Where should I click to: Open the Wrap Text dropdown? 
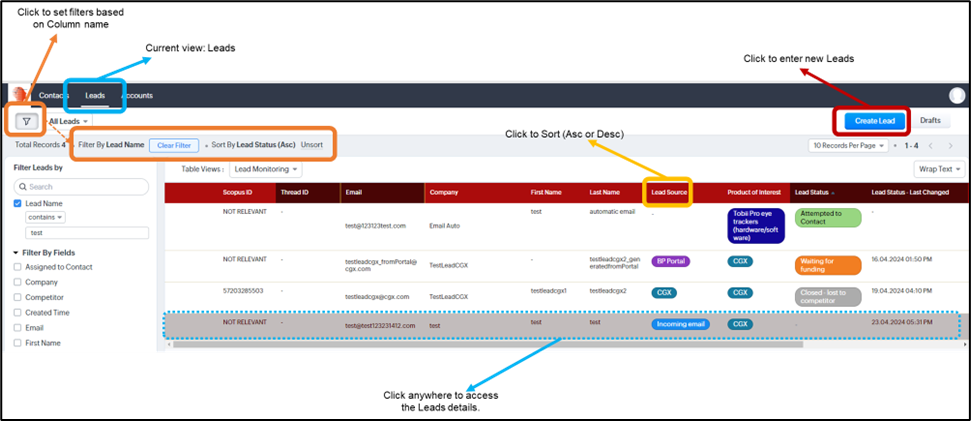[939, 168]
